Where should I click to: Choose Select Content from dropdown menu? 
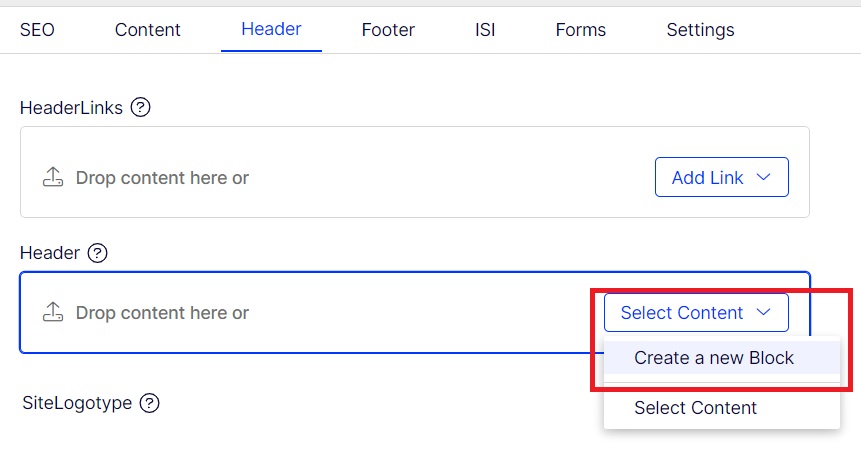click(x=695, y=408)
